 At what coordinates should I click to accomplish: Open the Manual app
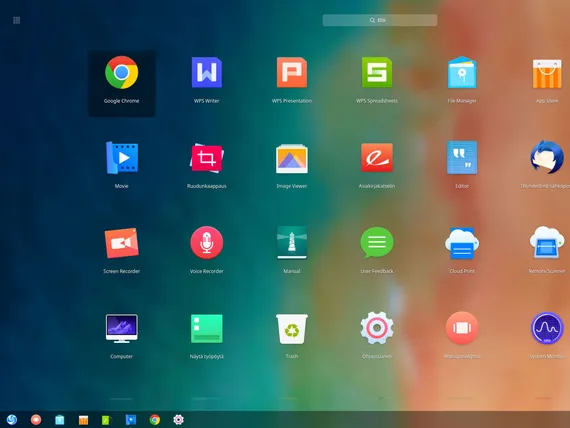292,243
